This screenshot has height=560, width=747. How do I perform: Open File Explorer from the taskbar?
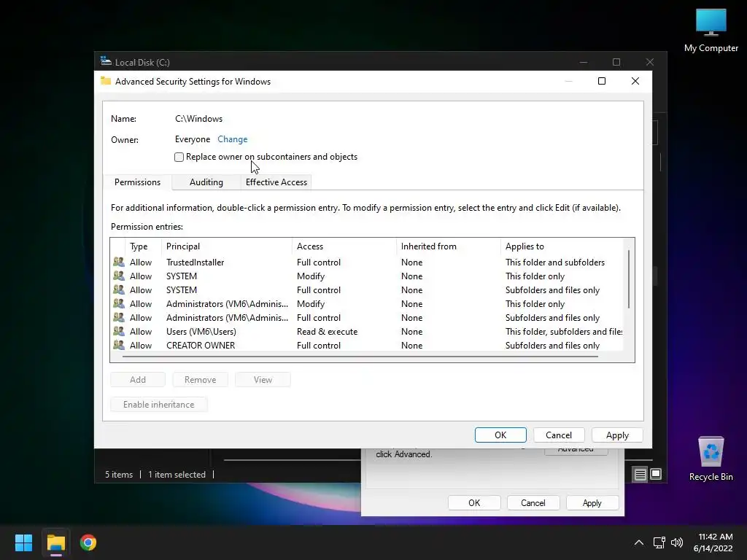tap(55, 542)
